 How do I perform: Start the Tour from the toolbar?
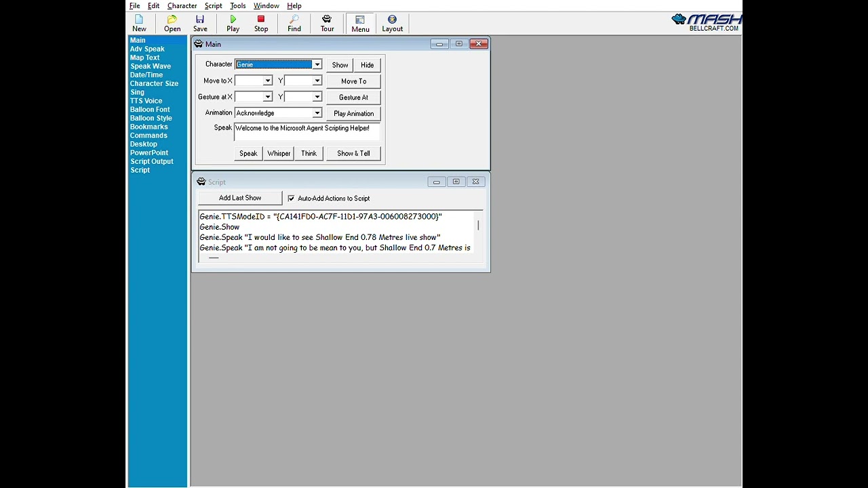pyautogui.click(x=327, y=24)
